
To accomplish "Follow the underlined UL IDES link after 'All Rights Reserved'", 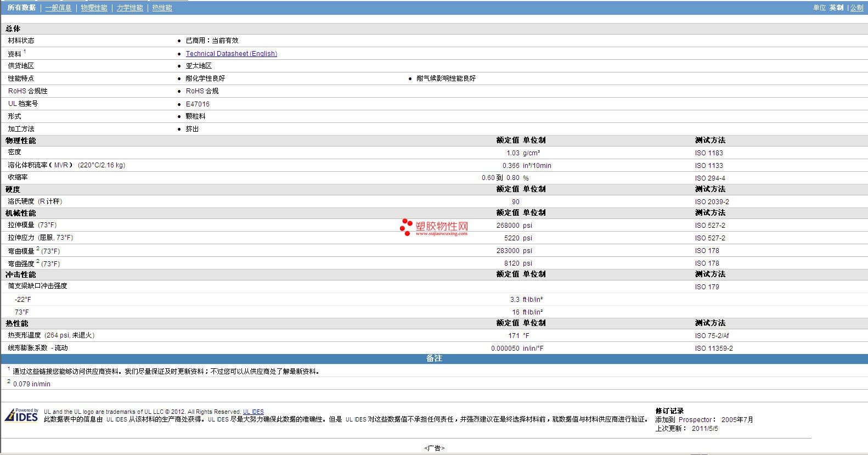I will coord(253,412).
